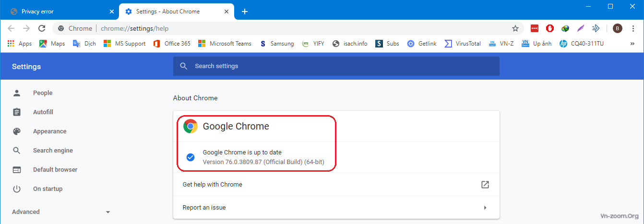Open the VirusTotal bookmark
This screenshot has height=224, width=644.
pyautogui.click(x=463, y=44)
